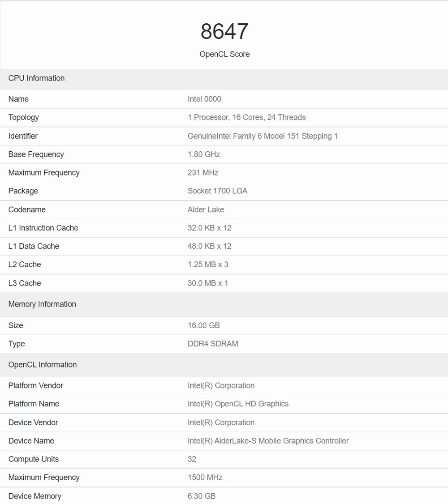This screenshot has height=504, width=448.
Task: Select GenuineIntel Family 6 Model 151 Stepping 1
Action: click(263, 136)
